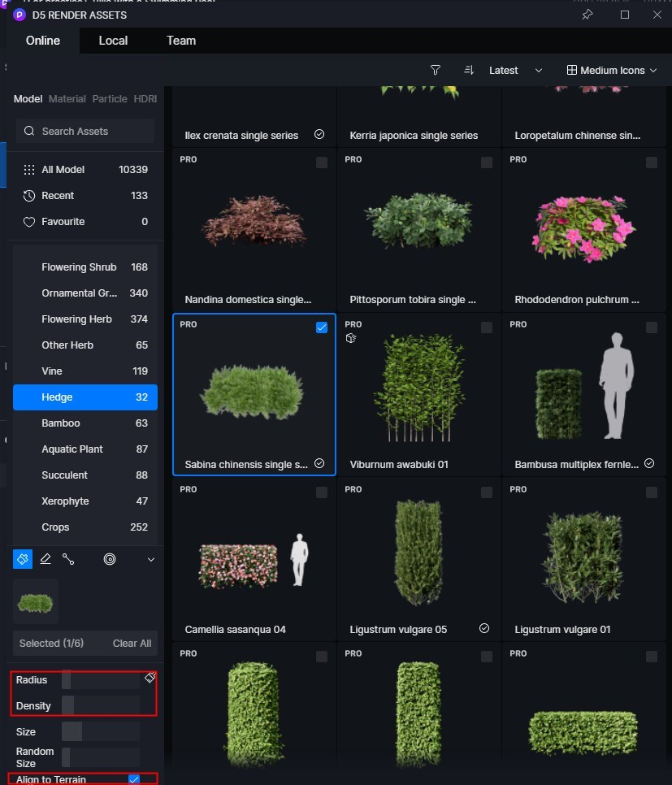
Task: Click the Recent clock icon
Action: point(29,196)
